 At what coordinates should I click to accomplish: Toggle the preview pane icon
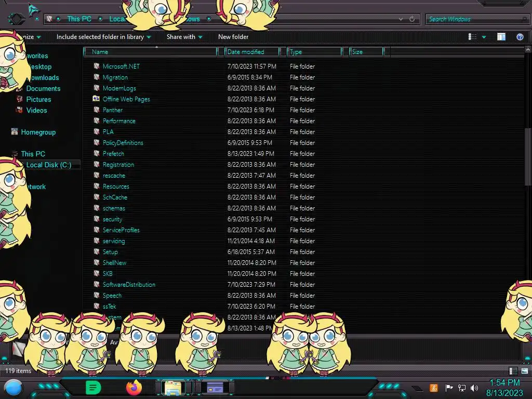(501, 37)
